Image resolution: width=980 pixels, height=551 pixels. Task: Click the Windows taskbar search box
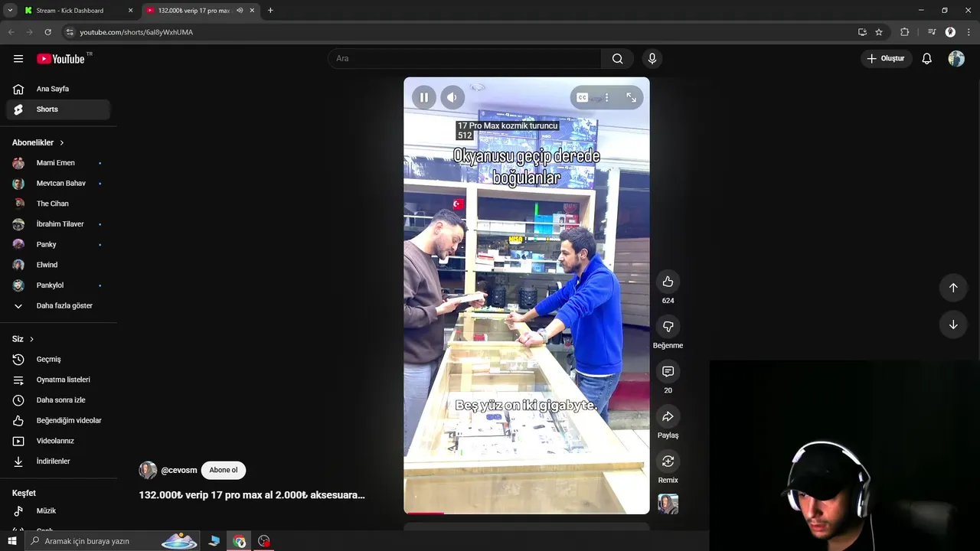click(x=113, y=541)
